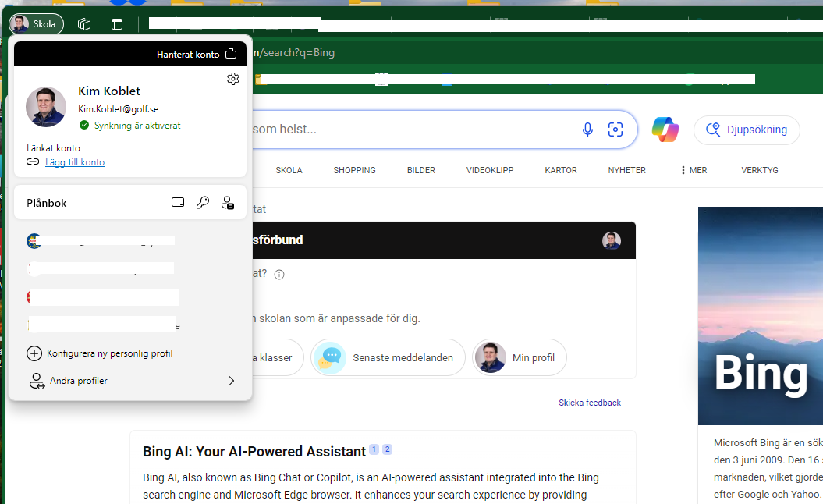Click the Andra profiler person icon
Image resolution: width=823 pixels, height=504 pixels.
click(x=37, y=381)
